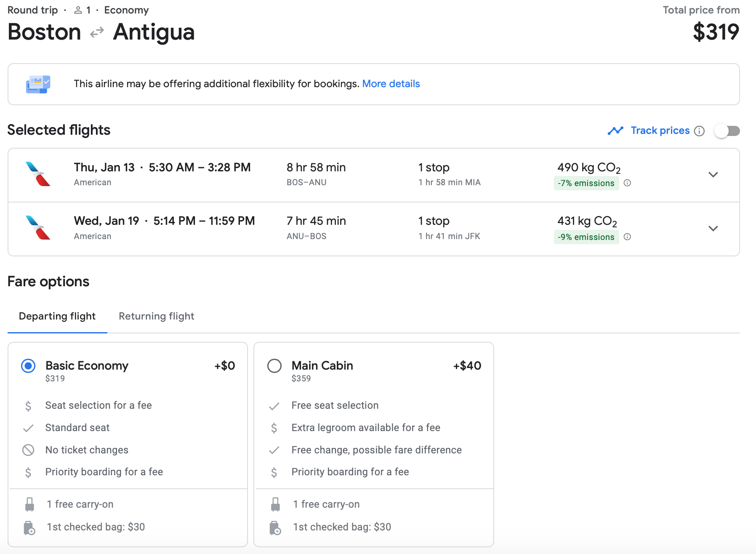This screenshot has width=756, height=554.
Task: Choose the Main Cabin fare radio button
Action: click(274, 366)
